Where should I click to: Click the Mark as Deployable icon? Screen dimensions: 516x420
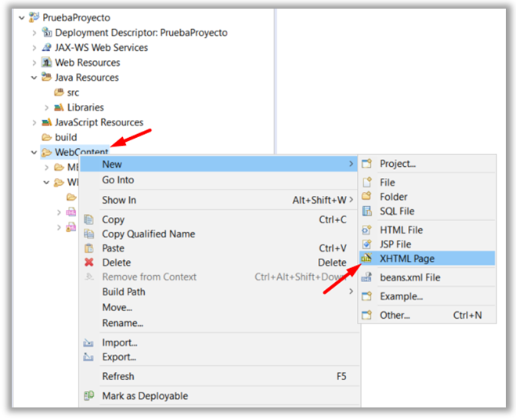point(89,396)
